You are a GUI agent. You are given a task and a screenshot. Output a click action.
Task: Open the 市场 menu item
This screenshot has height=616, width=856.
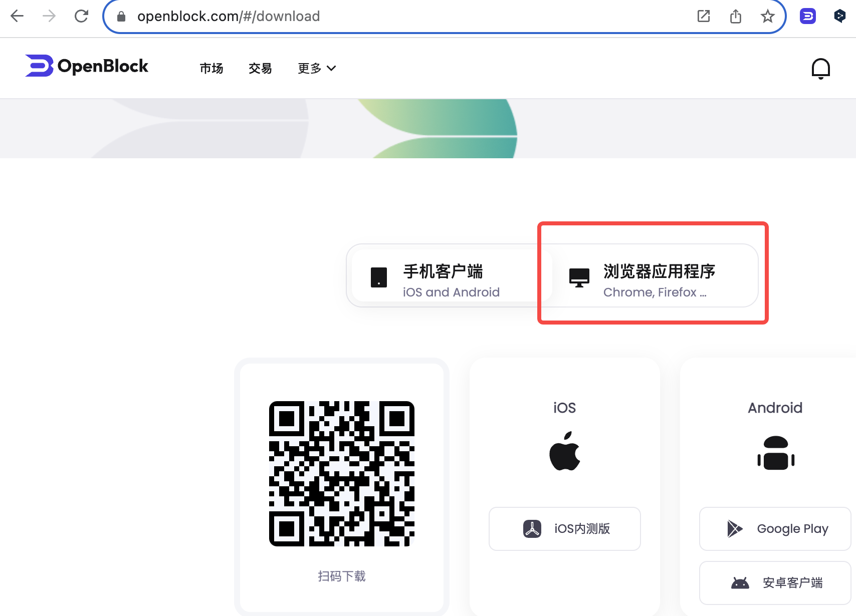click(211, 68)
